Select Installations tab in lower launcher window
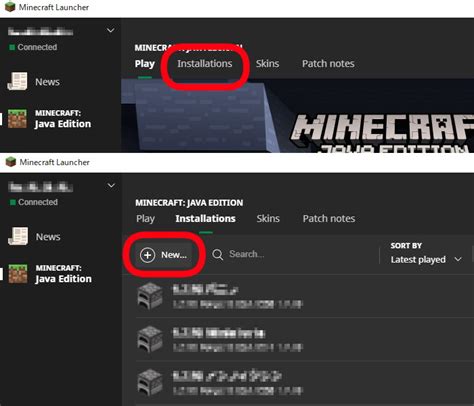Screen dimensions: 474x406 (x=206, y=219)
